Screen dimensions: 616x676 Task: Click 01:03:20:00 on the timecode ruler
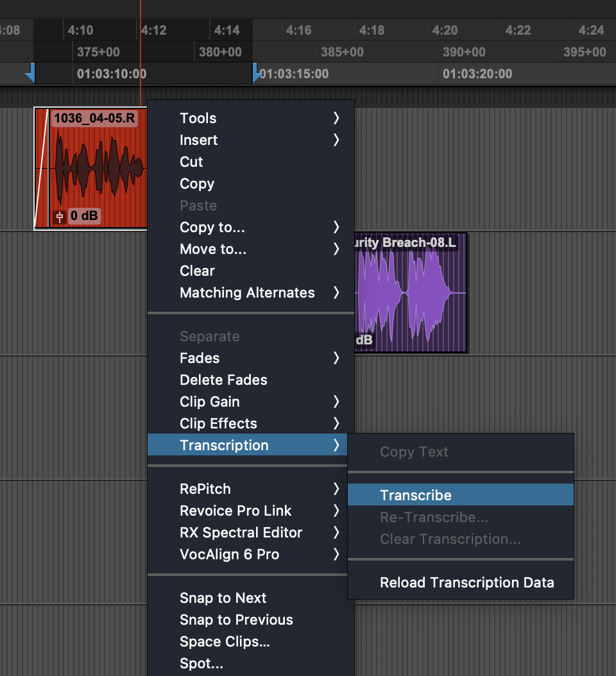click(x=477, y=74)
